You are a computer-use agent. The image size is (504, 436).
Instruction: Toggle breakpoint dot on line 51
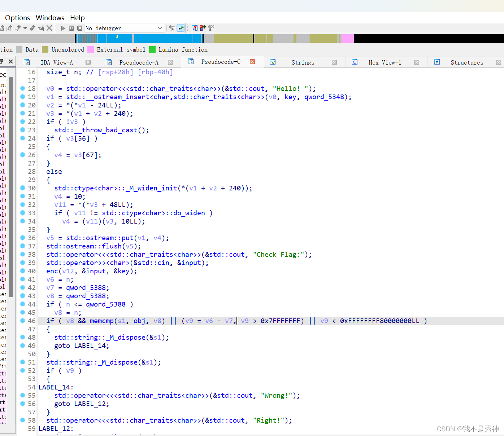pos(22,362)
